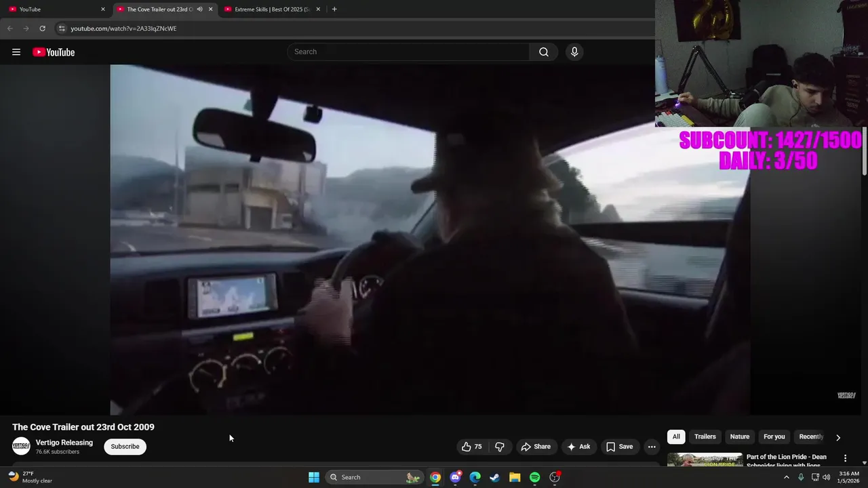Close the first YouTube tab
This screenshot has width=868, height=488.
coord(103,9)
